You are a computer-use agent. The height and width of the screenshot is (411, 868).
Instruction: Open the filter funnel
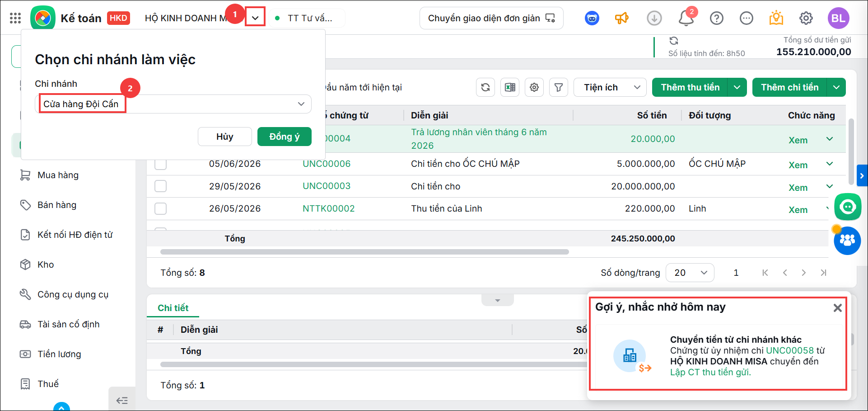pos(559,87)
